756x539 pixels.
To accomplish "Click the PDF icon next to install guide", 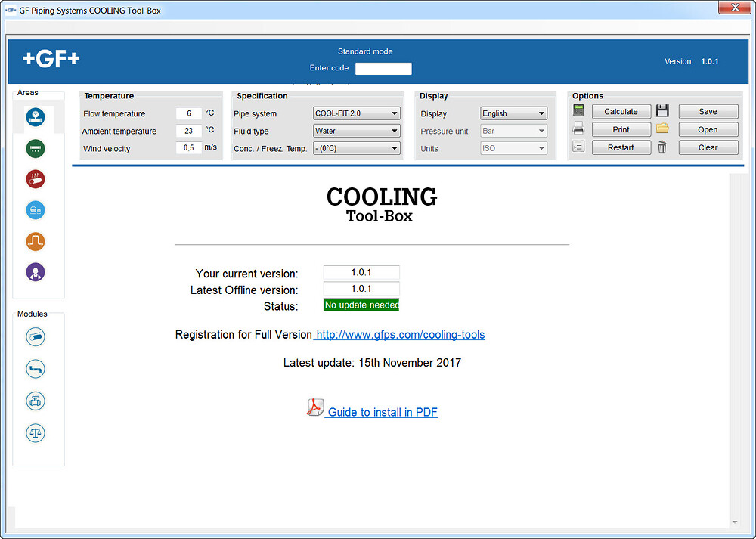I will tap(314, 408).
